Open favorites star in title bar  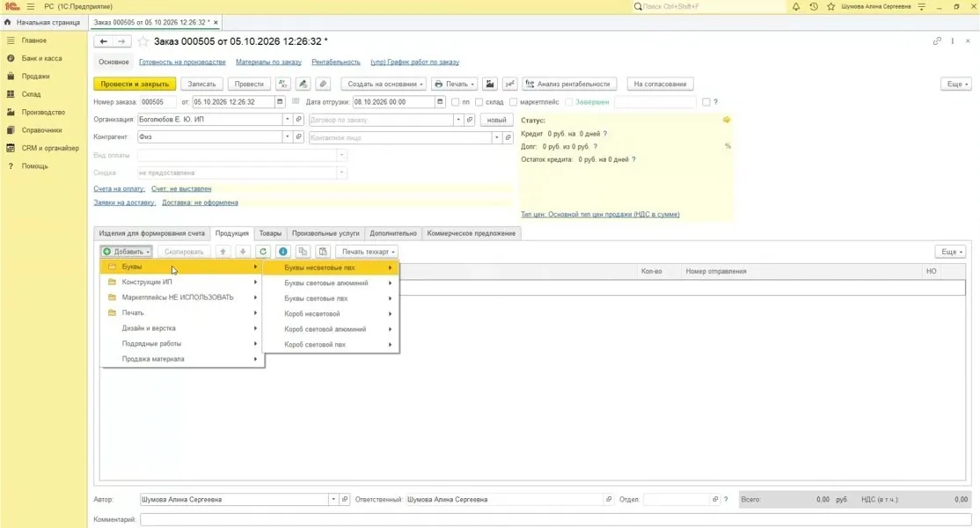[x=830, y=7]
